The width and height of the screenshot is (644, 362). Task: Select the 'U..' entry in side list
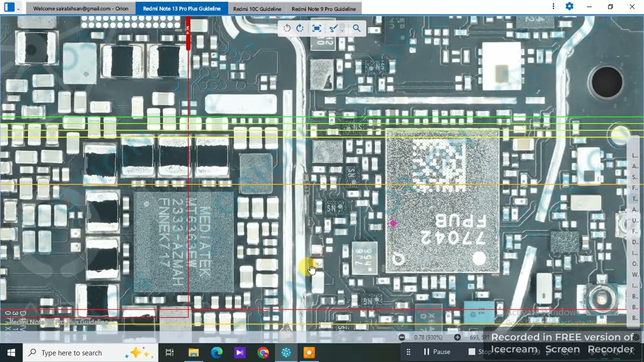click(635, 221)
